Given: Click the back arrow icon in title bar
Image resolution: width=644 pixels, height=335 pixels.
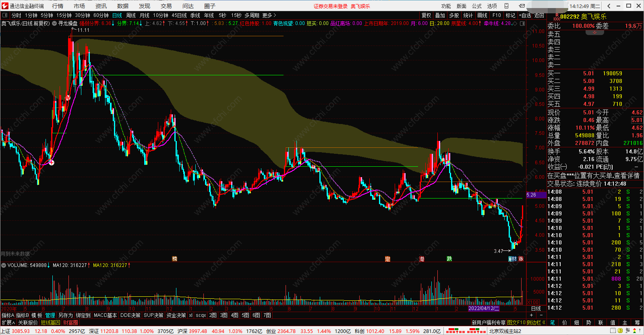Looking at the screenshot, I should click(x=609, y=6).
